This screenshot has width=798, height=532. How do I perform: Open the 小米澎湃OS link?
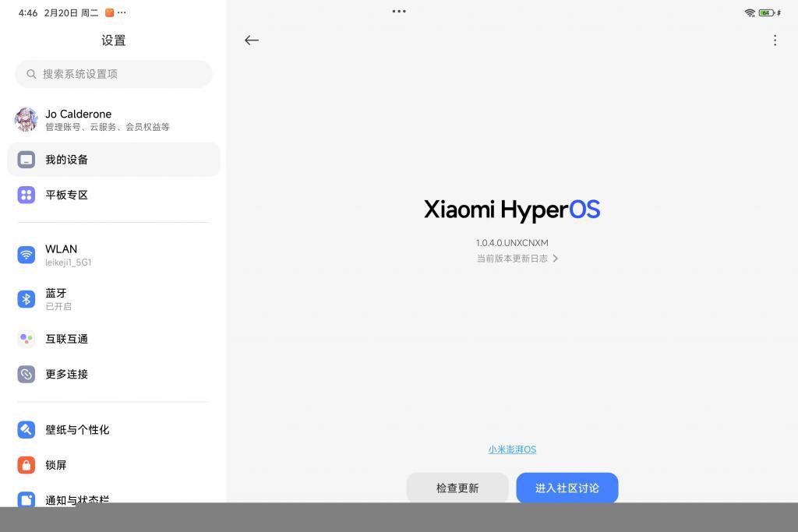coord(512,449)
